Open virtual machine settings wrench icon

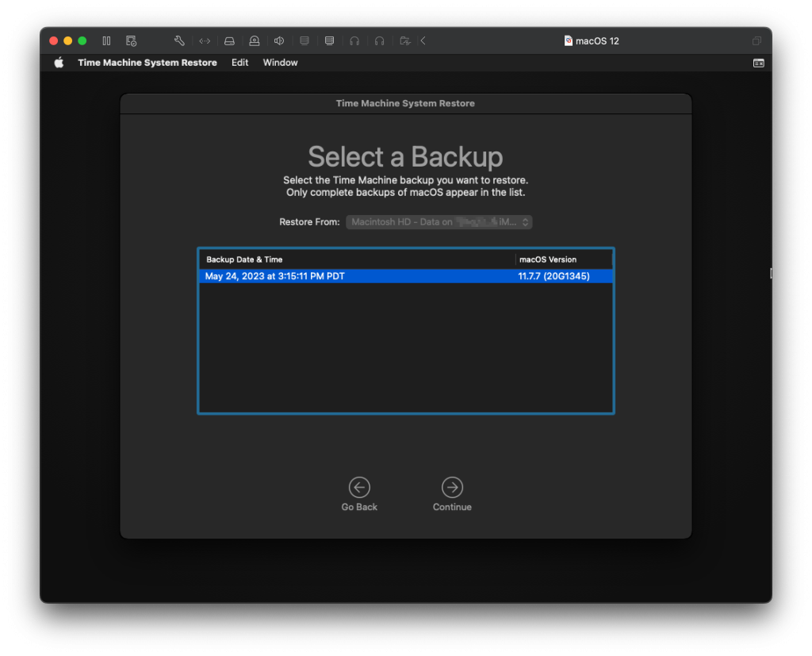click(x=179, y=41)
